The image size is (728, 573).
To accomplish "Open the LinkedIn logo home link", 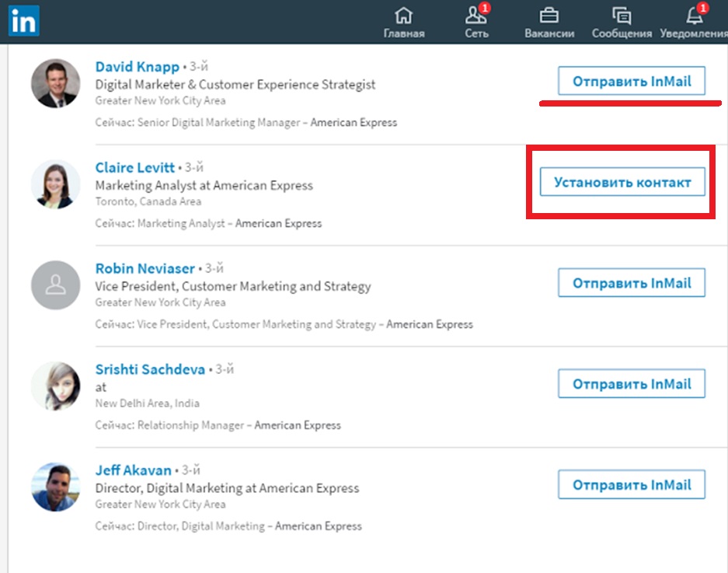I will (23, 21).
